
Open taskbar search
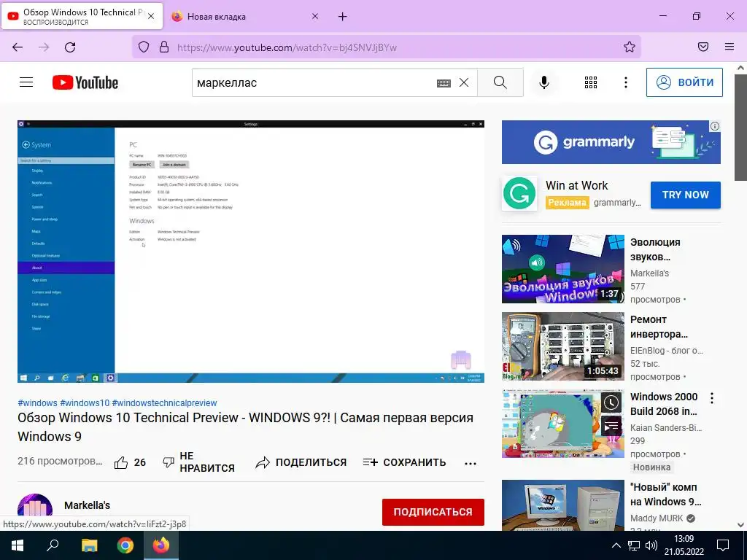click(x=53, y=545)
